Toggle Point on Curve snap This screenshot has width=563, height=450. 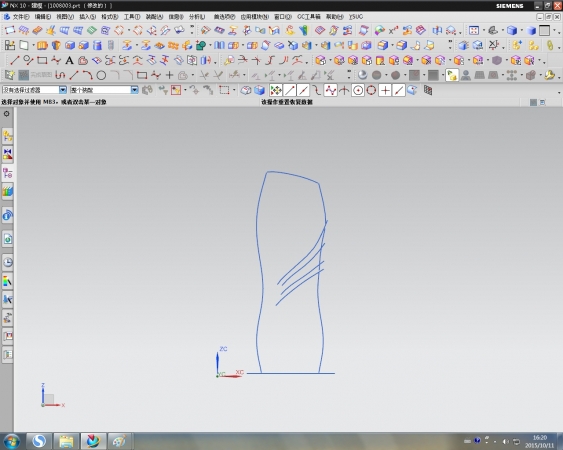[399, 90]
